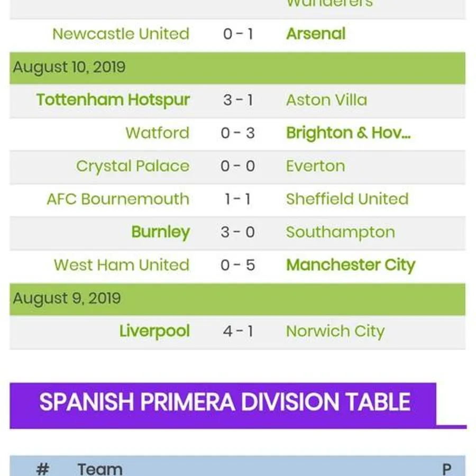
Task: Open the Liverpool 4 - 1 score details
Action: 237,331
